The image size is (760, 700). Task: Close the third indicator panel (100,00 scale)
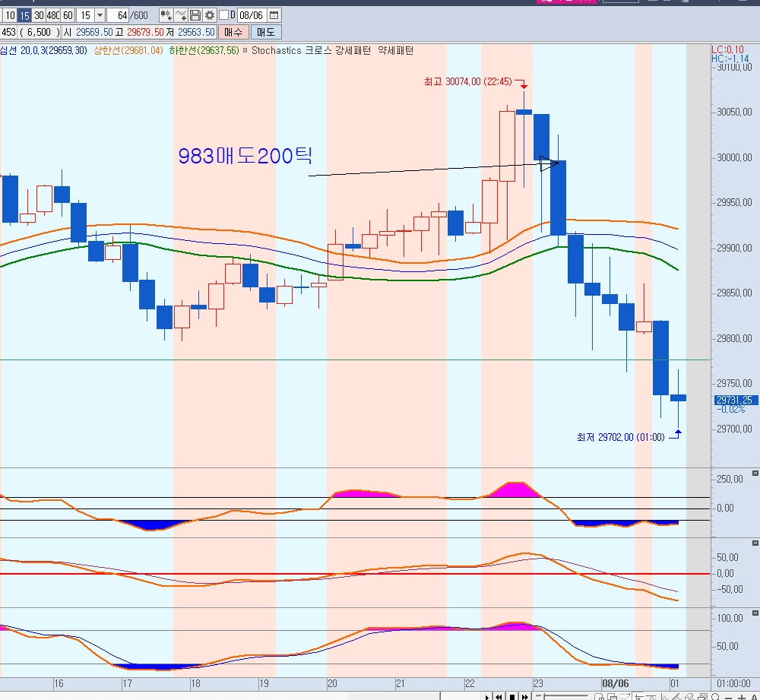[x=755, y=613]
